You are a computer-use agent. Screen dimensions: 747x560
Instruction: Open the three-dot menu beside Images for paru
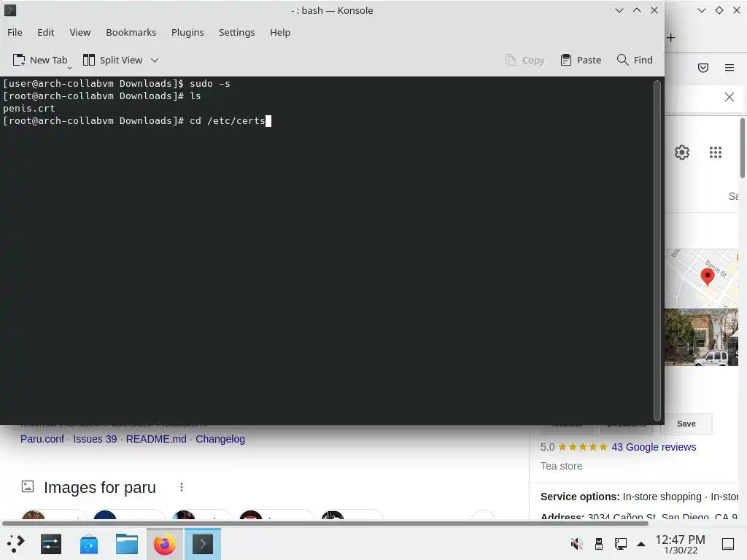point(182,487)
